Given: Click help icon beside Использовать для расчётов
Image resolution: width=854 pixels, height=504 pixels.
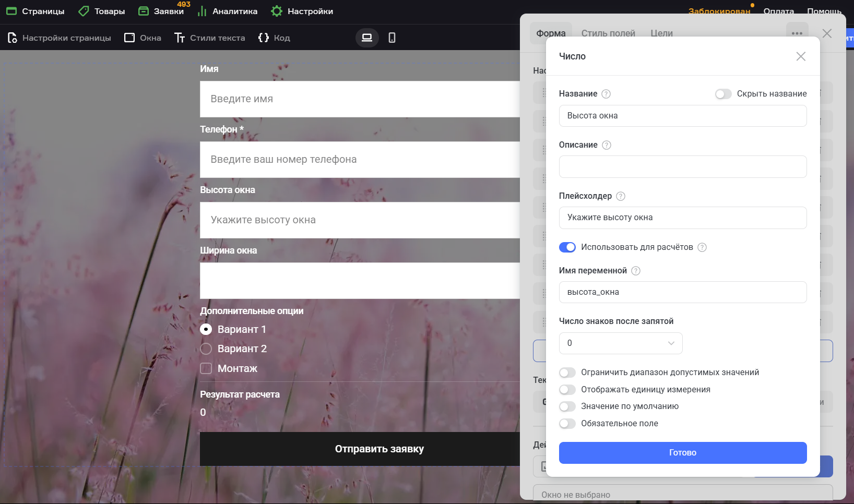Looking at the screenshot, I should [x=702, y=247].
